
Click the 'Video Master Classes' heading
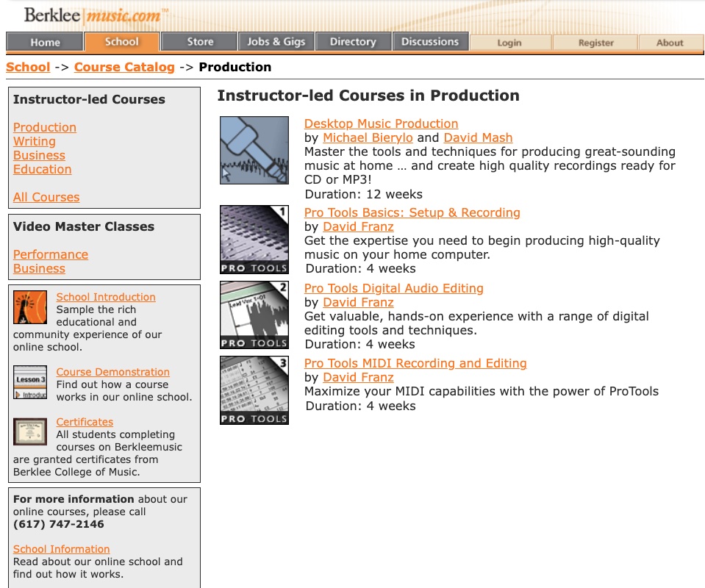pos(84,226)
